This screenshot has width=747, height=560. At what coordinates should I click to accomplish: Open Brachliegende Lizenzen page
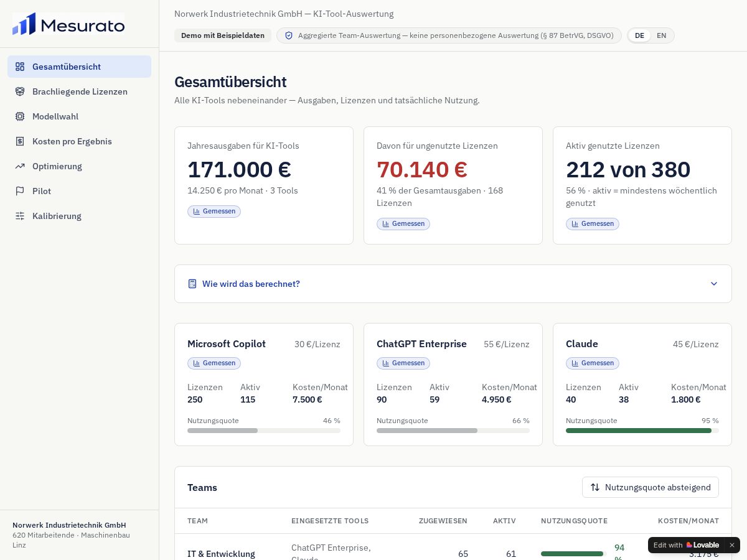click(79, 91)
